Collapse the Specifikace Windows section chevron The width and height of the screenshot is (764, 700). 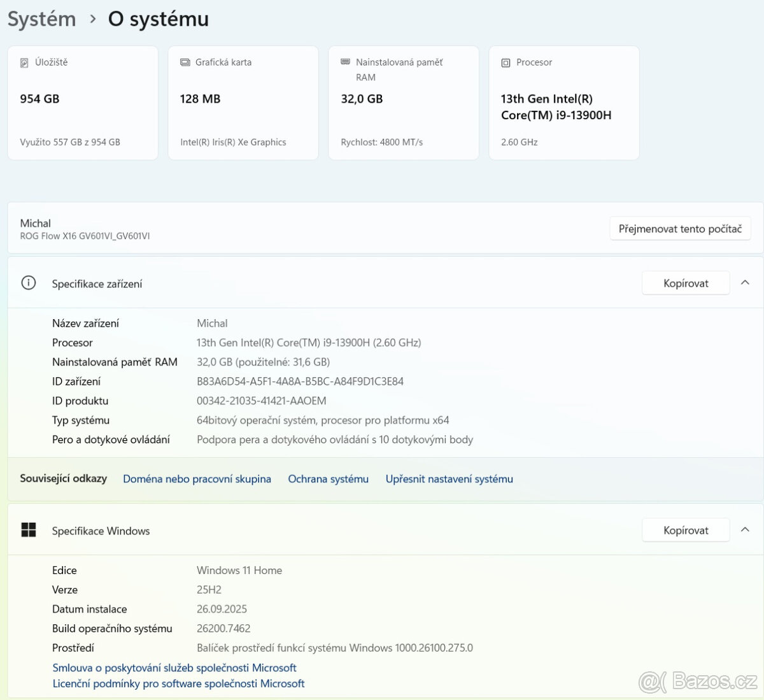pyautogui.click(x=745, y=530)
